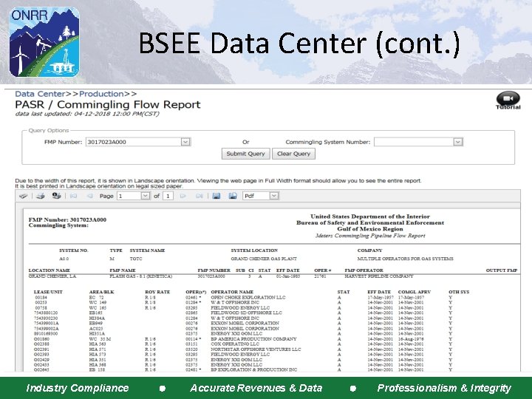Screen dimensions: 532x399
Task: Click the first save/export disk icon
Action: coord(216,196)
